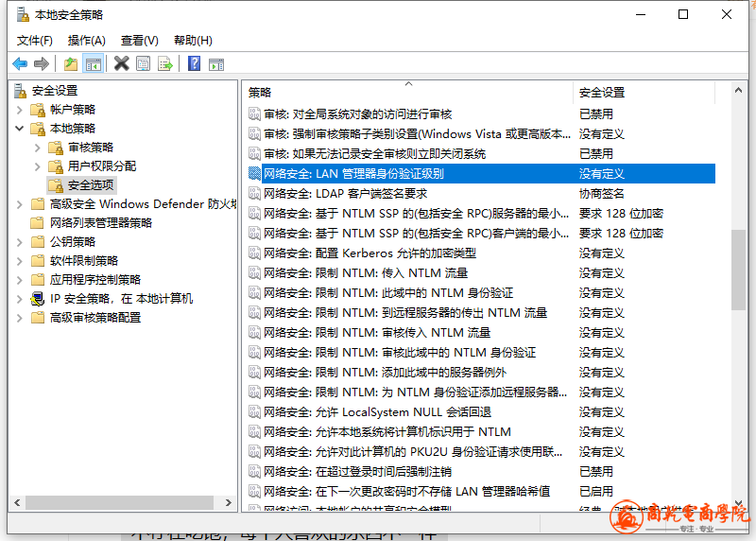Viewport: 756px width, 541px height.
Task: Click the policy list vertical scrollbar thumb
Action: tap(738, 270)
